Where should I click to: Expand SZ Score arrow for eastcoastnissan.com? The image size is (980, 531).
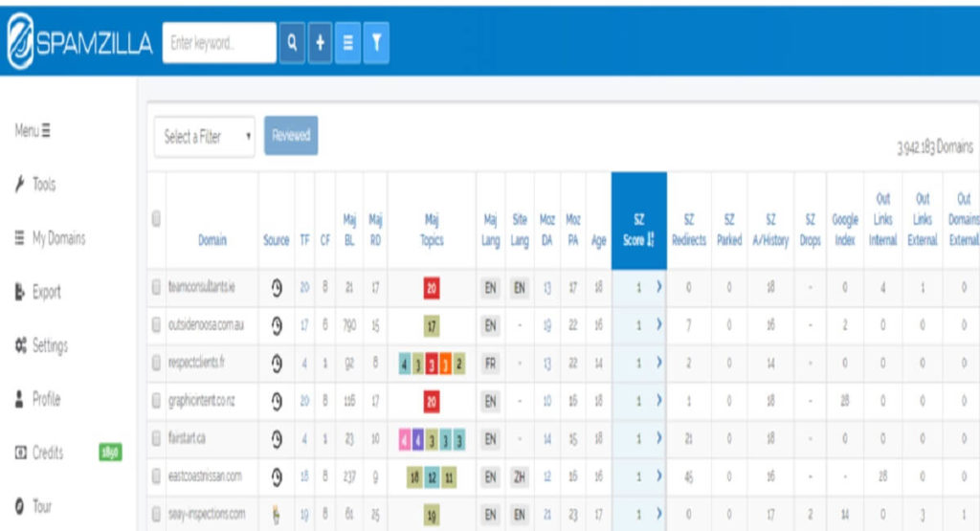(x=658, y=476)
